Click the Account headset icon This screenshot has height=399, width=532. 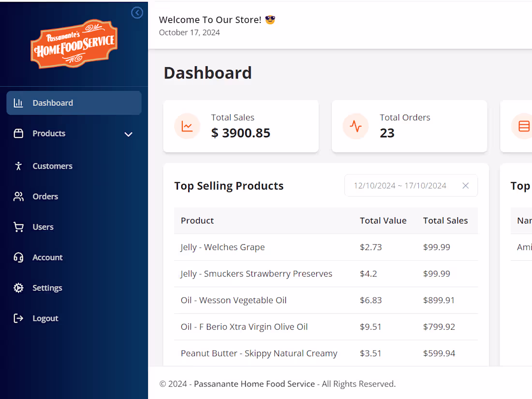[x=18, y=257]
